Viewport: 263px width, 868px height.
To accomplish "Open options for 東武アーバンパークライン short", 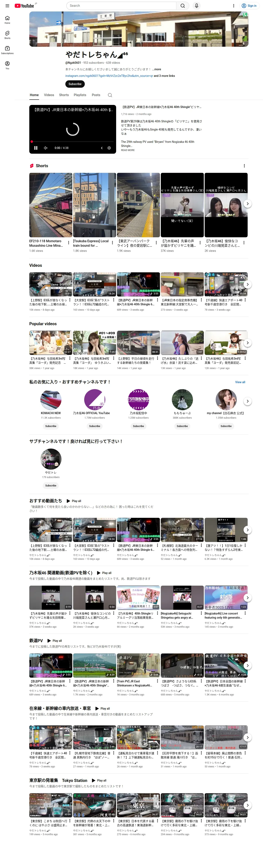I will pos(156,243).
